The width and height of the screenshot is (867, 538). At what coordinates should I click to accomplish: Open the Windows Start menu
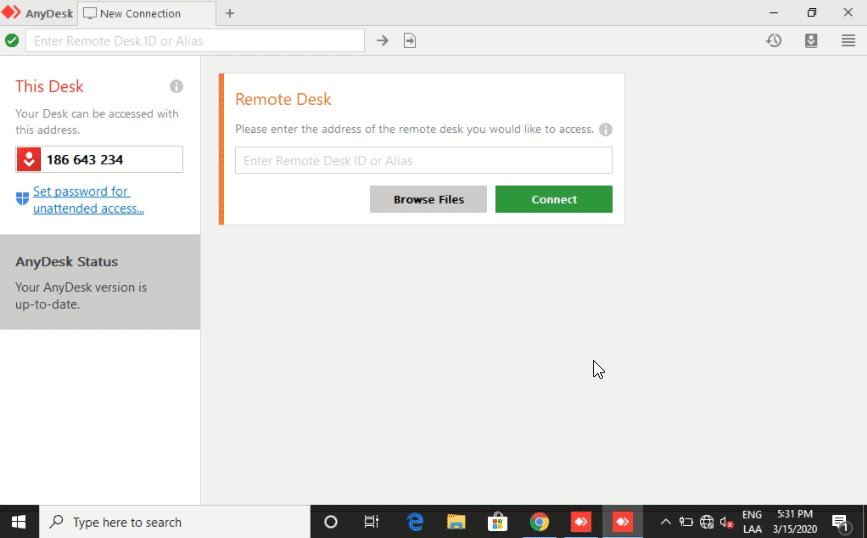tap(19, 521)
